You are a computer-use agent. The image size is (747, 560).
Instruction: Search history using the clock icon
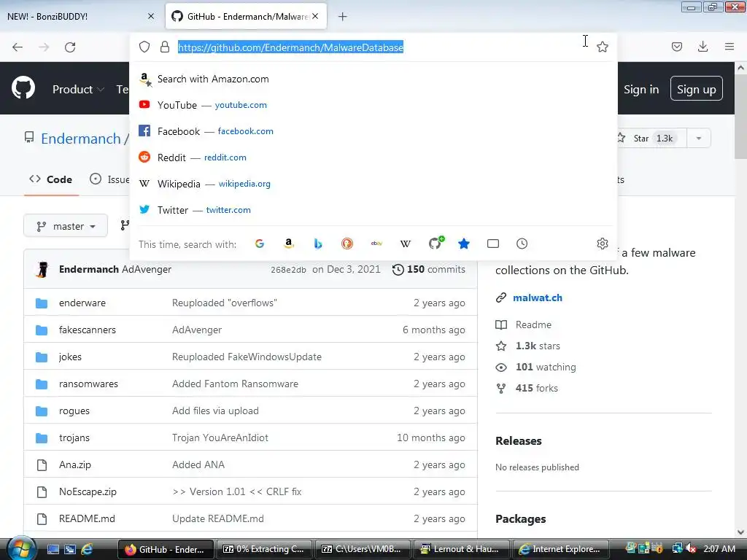pos(522,244)
